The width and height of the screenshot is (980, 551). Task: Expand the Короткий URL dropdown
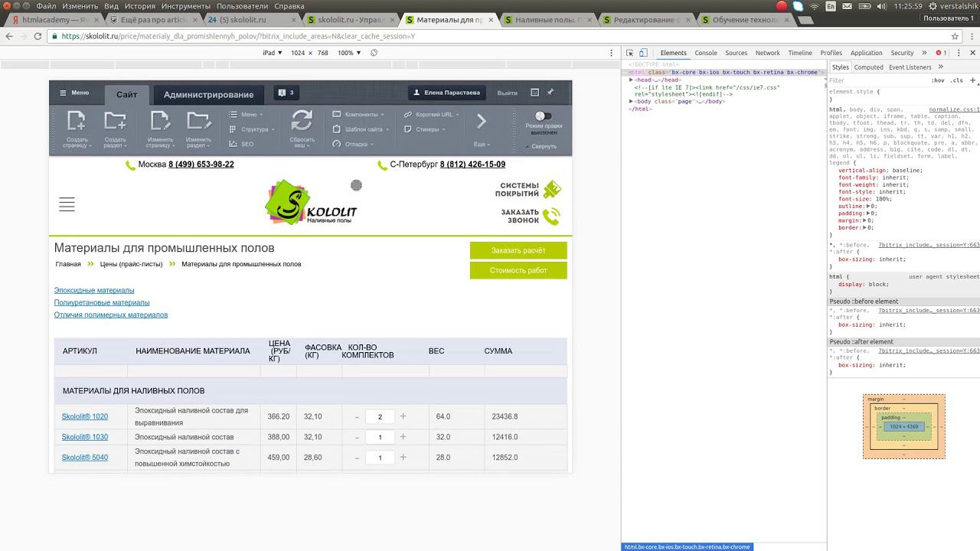pos(433,115)
